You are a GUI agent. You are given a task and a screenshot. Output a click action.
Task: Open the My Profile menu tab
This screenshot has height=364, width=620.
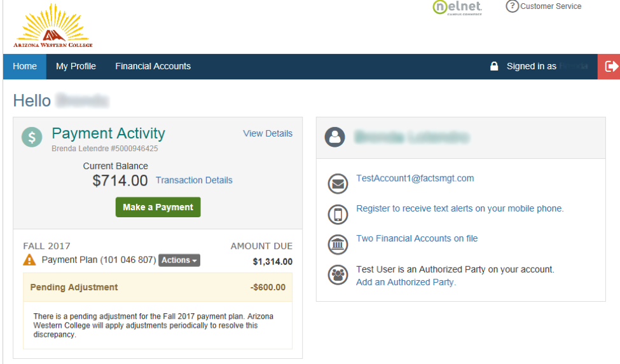[x=76, y=66]
